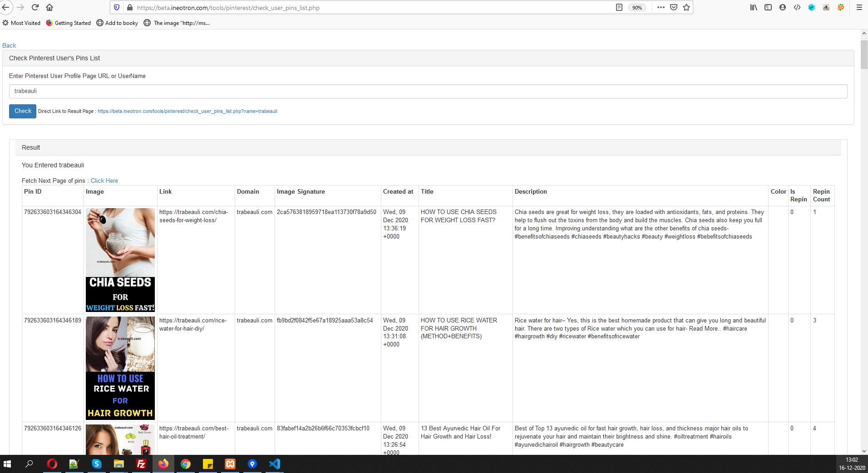Click the address bar URL

coord(228,8)
